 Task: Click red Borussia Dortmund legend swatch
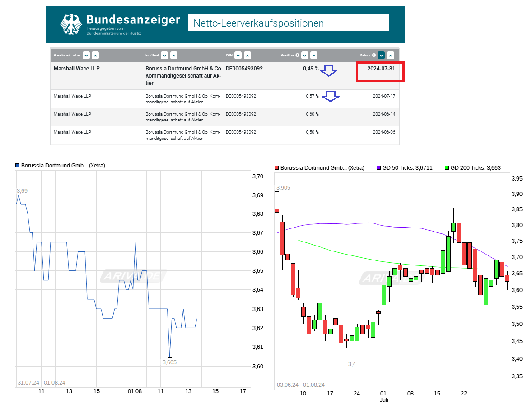(x=276, y=168)
